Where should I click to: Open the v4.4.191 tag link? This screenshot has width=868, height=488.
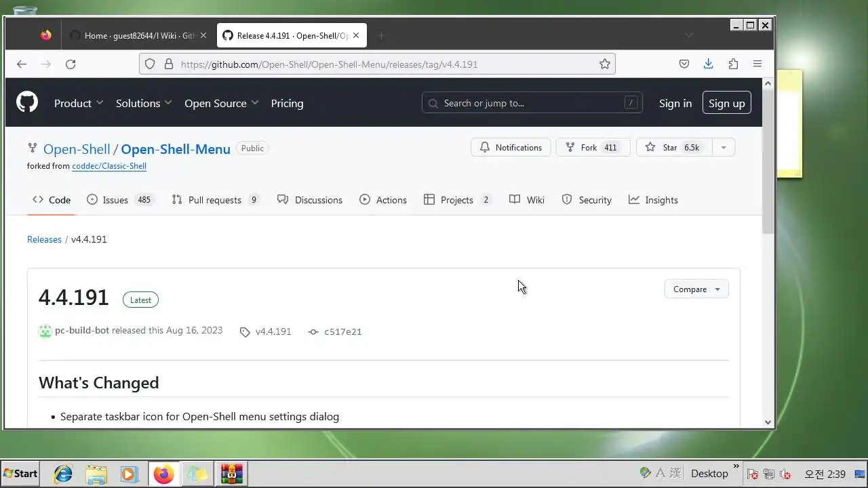coord(273,332)
